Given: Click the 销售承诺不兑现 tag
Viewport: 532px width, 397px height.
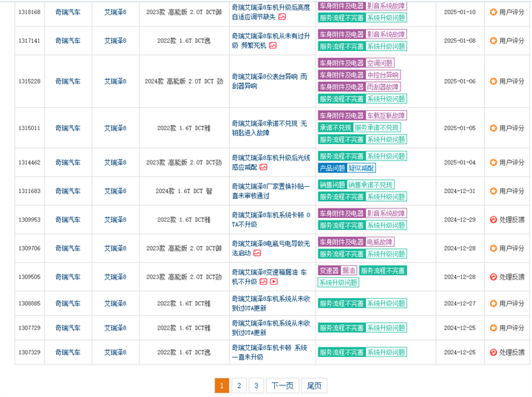Looking at the screenshot, I should [x=370, y=185].
